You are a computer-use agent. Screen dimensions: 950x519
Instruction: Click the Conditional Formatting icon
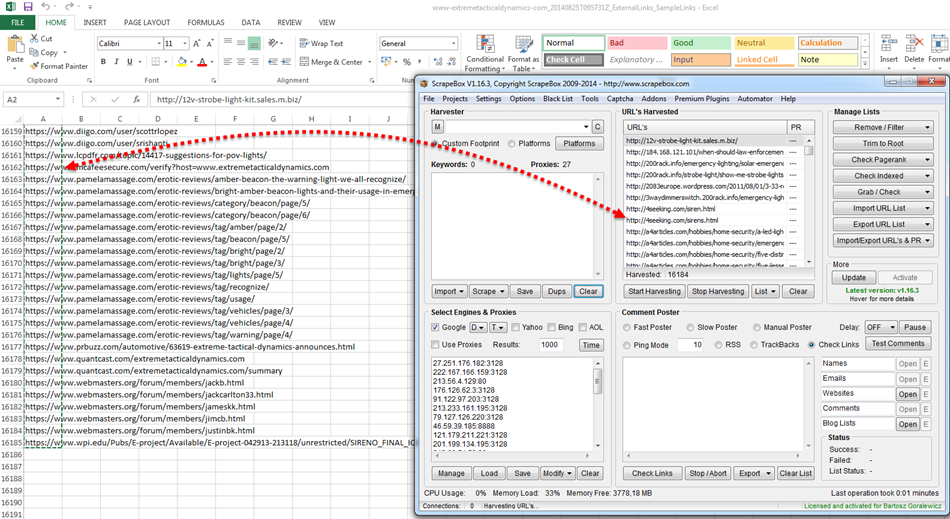tap(485, 44)
